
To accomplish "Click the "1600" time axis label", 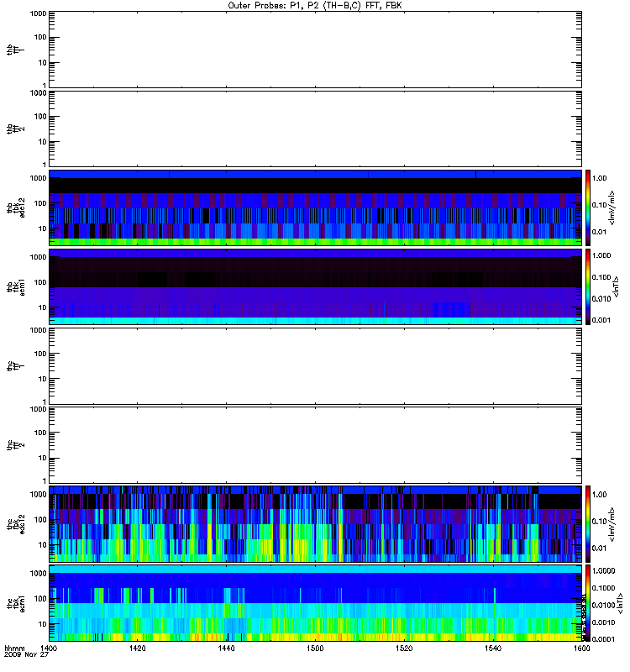I will point(581,648).
